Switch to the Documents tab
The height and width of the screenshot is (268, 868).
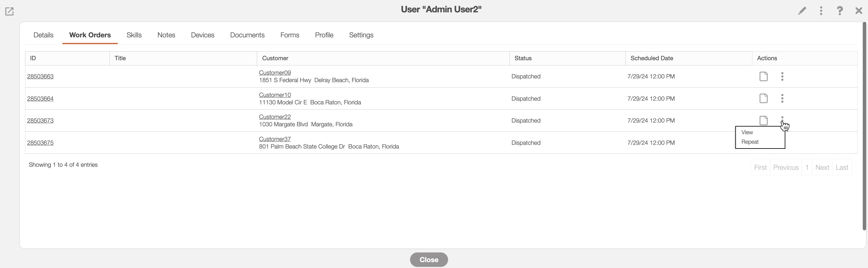(247, 35)
